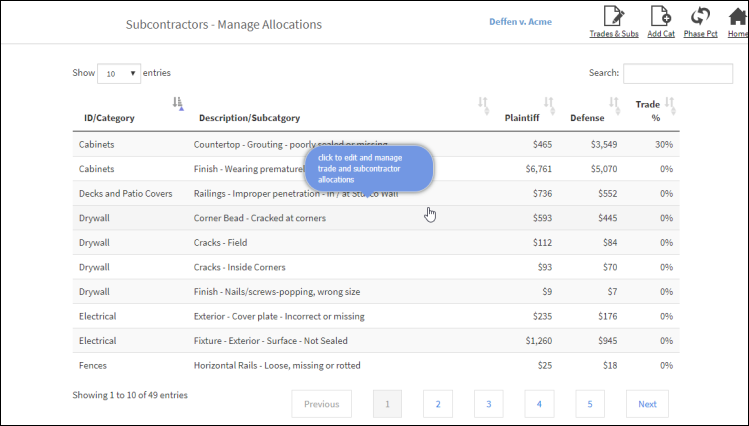
Task: Open the Show entries count dropdown
Action: coord(119,74)
